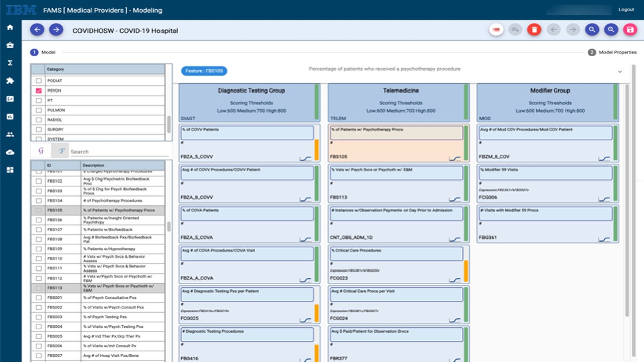Viewport: 644px width, 362px height.
Task: Select the 'Avg # Critical Care Procs per Visit' card
Action: [x=398, y=304]
